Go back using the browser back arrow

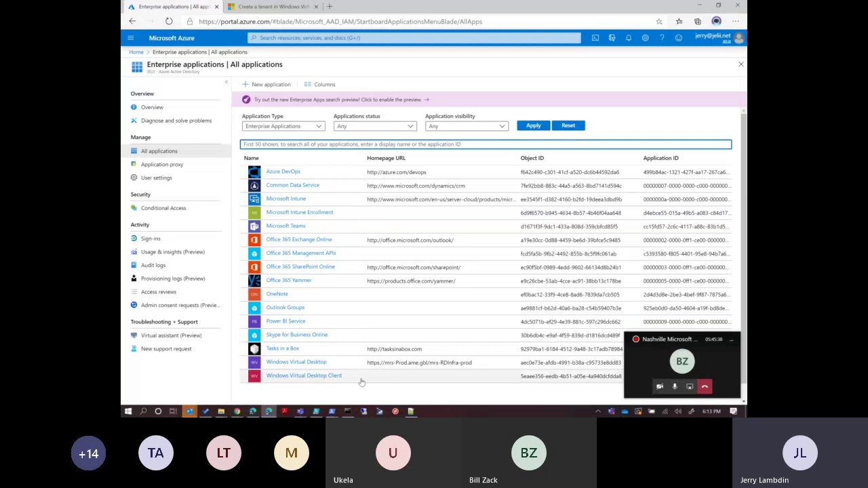coord(132,22)
